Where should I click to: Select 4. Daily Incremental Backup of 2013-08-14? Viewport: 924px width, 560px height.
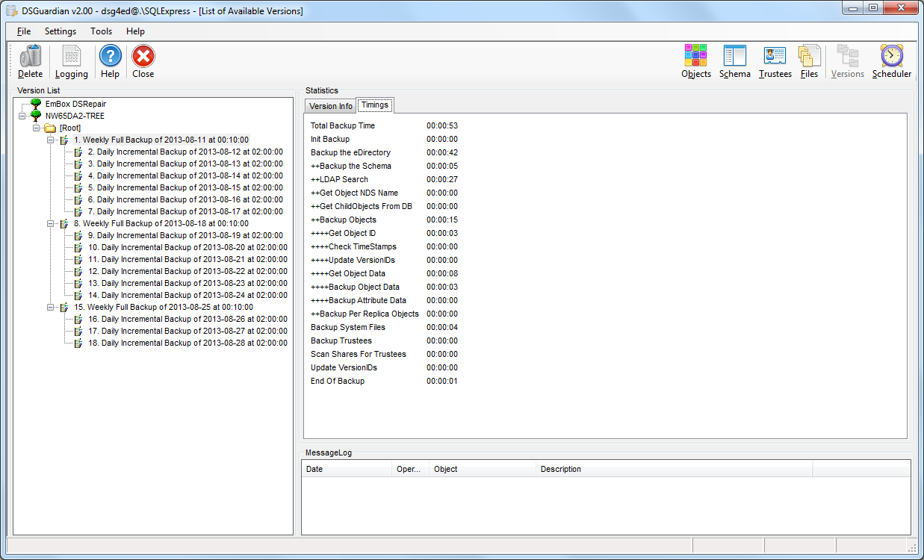[x=185, y=175]
